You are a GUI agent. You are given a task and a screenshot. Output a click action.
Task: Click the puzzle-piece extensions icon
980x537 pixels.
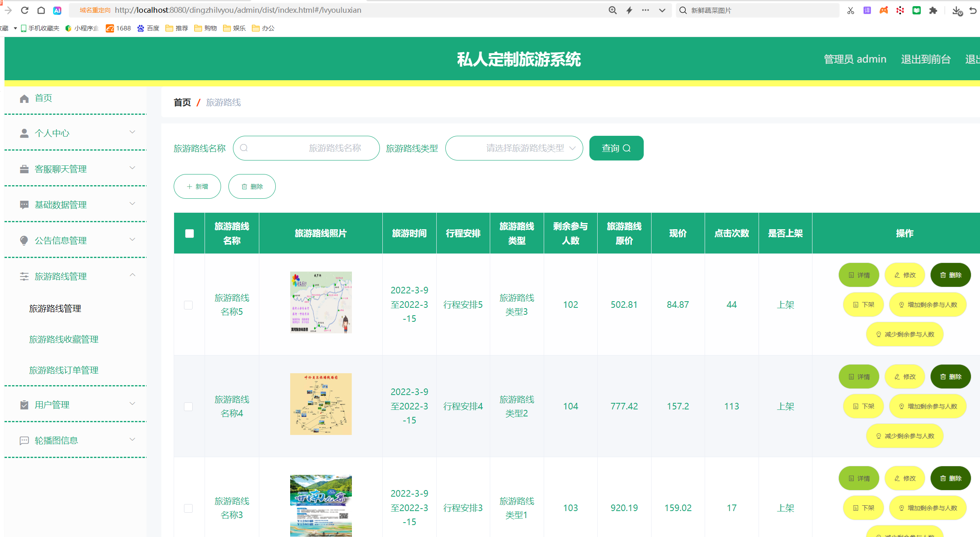coord(933,10)
